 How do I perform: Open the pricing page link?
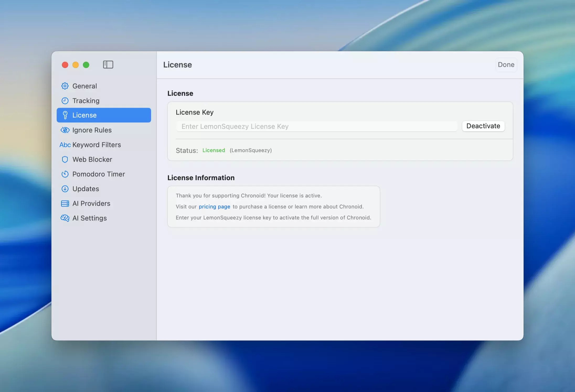click(x=214, y=206)
